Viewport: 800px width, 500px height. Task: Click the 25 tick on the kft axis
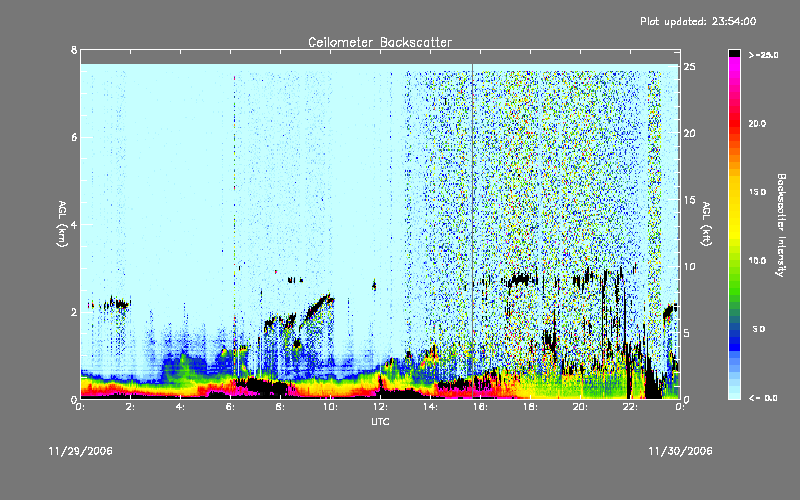(689, 67)
